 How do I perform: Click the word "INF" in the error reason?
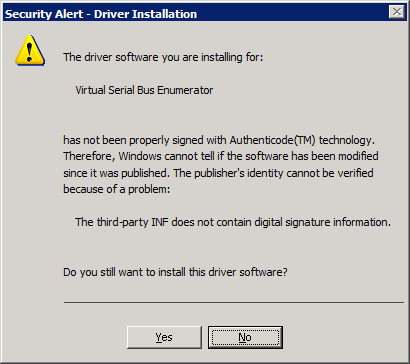point(161,222)
